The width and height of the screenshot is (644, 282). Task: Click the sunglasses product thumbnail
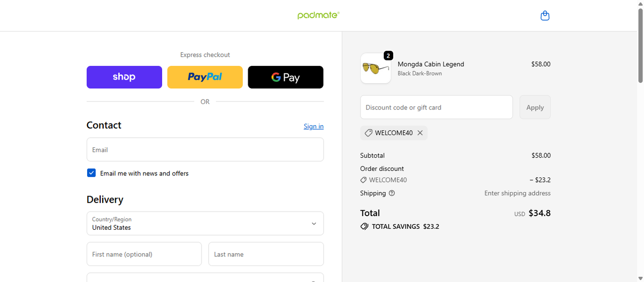coord(375,68)
